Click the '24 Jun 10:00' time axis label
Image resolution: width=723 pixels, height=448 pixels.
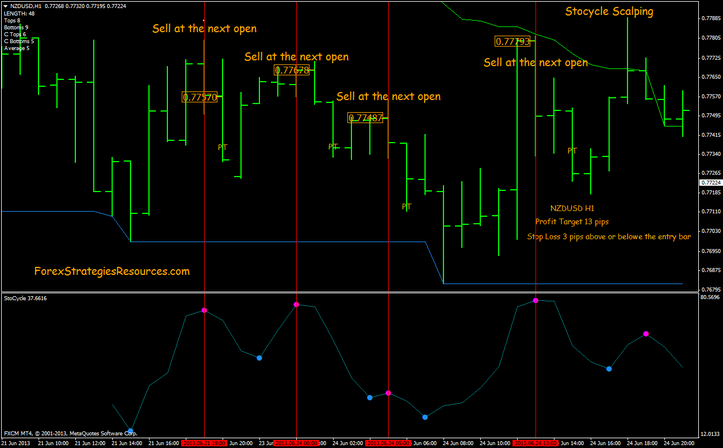(496, 443)
